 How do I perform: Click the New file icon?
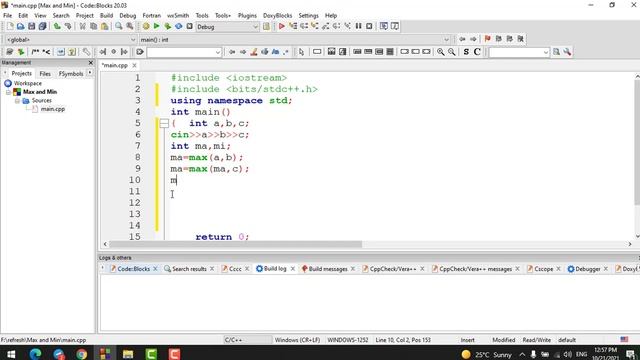click(10, 27)
